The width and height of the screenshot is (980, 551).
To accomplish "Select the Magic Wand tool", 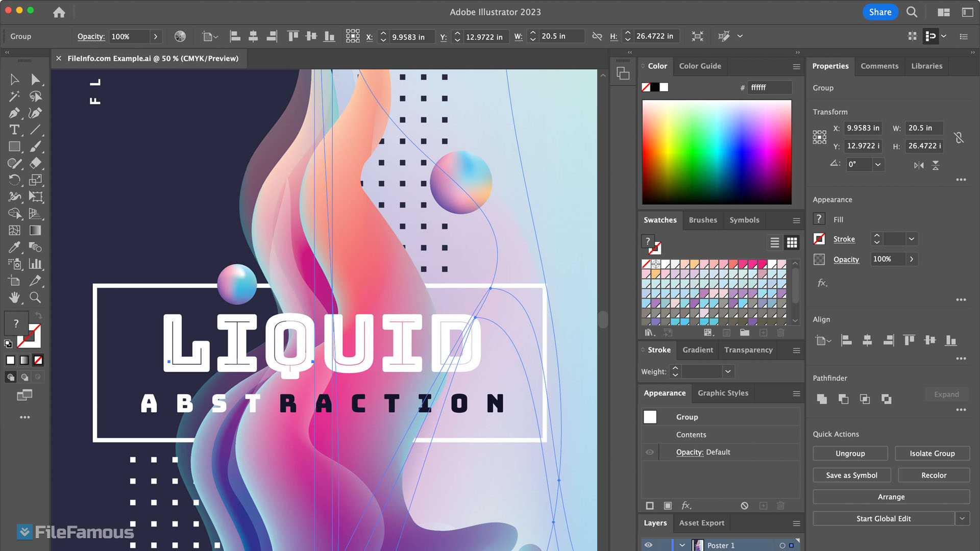I will [x=14, y=96].
